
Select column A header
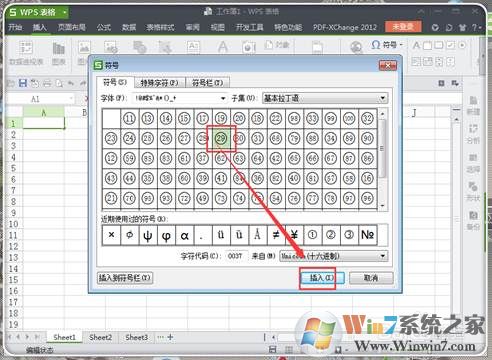(x=43, y=113)
